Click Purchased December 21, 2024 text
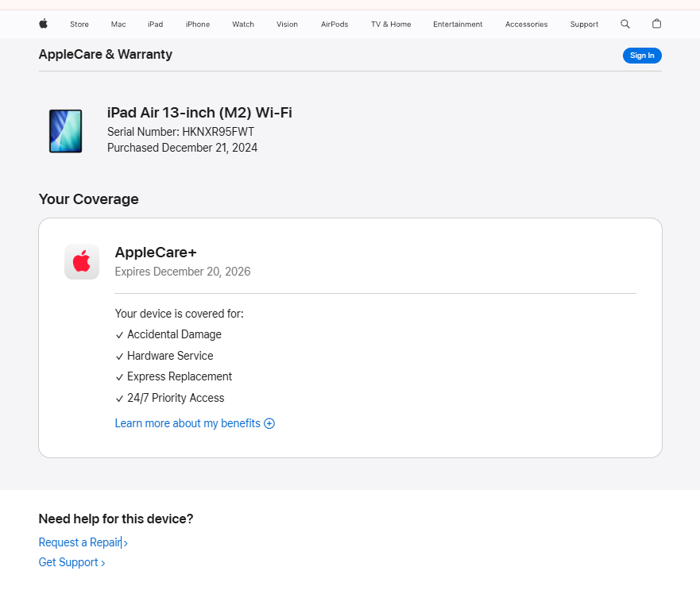 182,148
